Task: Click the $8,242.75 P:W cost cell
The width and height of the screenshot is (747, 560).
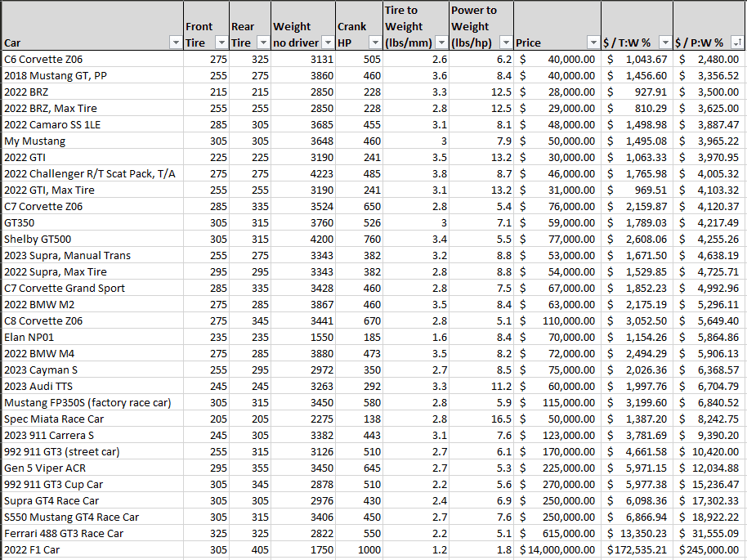Action: coord(709,419)
